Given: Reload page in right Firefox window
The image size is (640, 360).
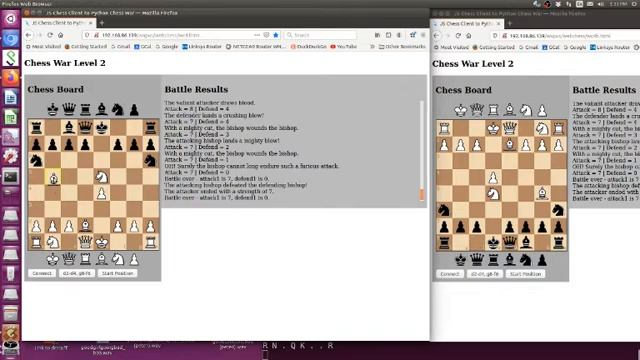Looking at the screenshot, I should tap(458, 36).
